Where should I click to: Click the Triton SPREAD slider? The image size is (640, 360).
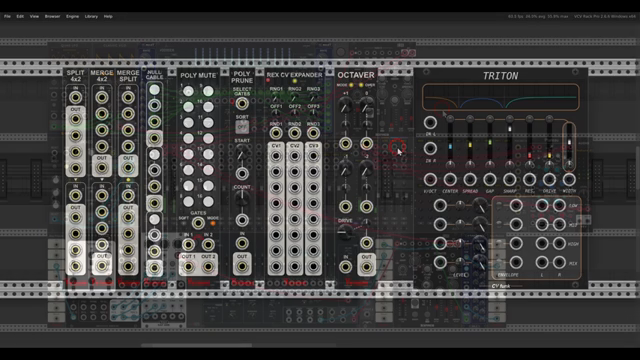coord(470,141)
